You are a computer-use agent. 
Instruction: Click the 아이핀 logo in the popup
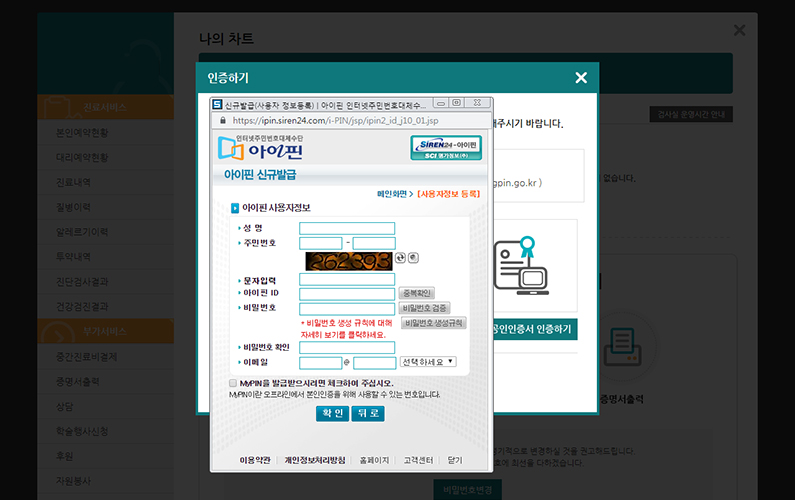pos(261,148)
